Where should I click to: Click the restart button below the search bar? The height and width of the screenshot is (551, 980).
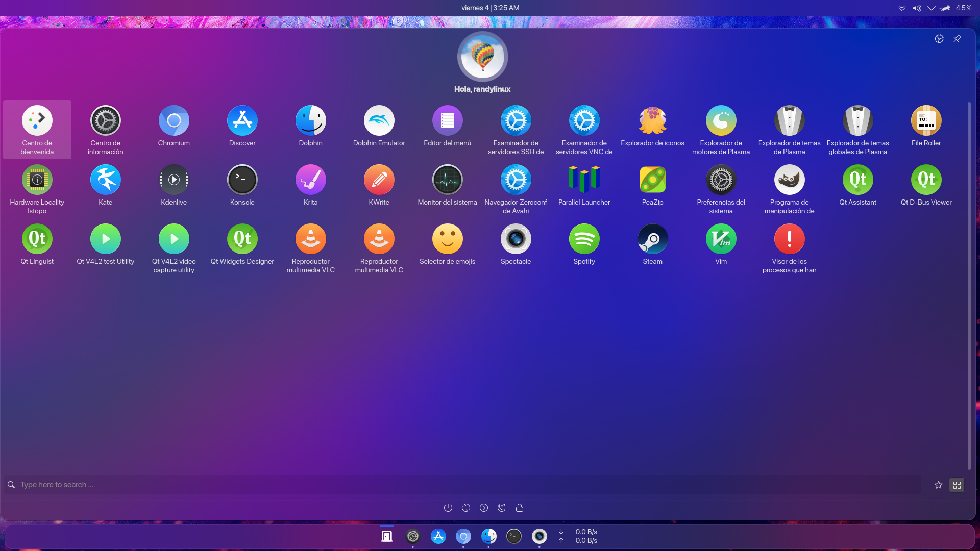point(465,508)
